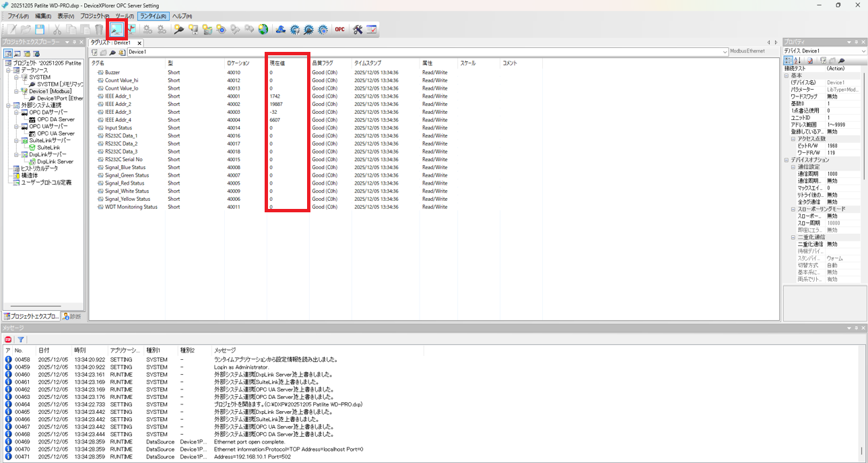This screenshot has height=463, width=868.
Task: Click the OPC toolbar icon
Action: (339, 29)
